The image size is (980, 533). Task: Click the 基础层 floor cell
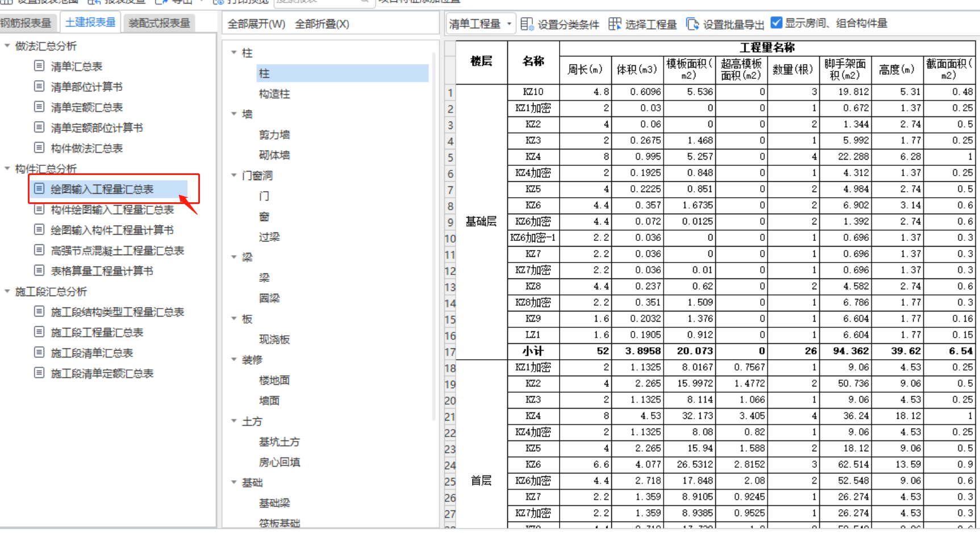point(481,222)
